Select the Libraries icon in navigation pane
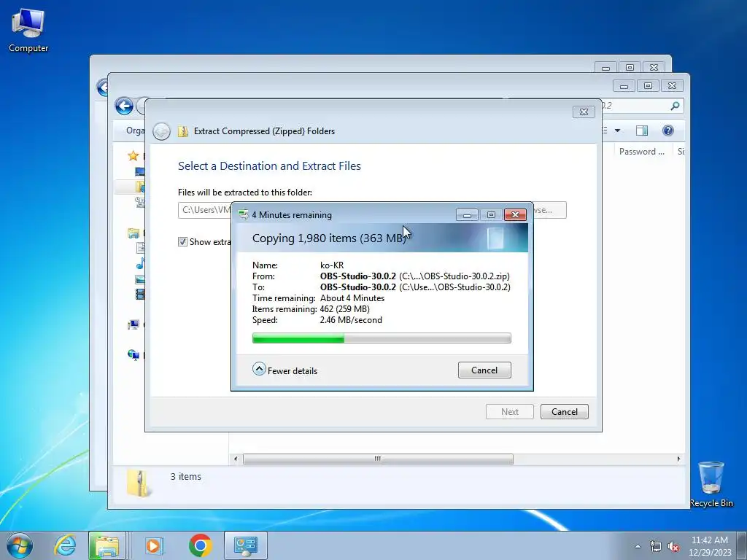Screen dimensions: 747x560 (133, 233)
